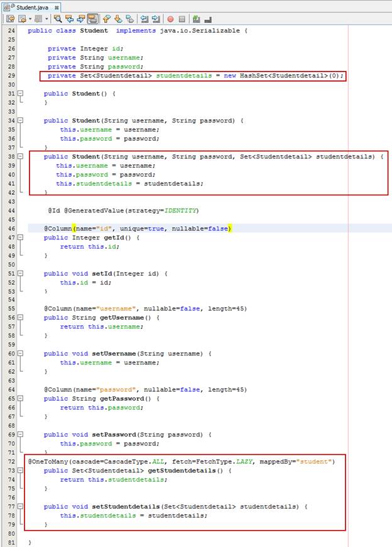Viewport: 392px width, 547px height.
Task: Stop macro recording with gray square icon
Action: point(182,19)
